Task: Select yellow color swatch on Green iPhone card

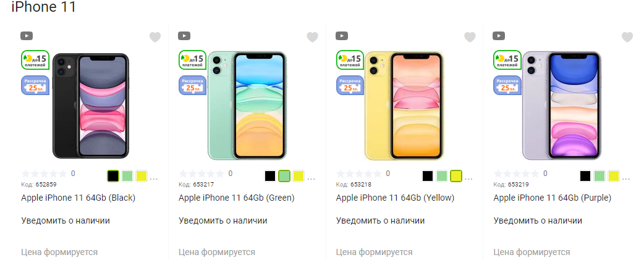Action: (x=299, y=176)
